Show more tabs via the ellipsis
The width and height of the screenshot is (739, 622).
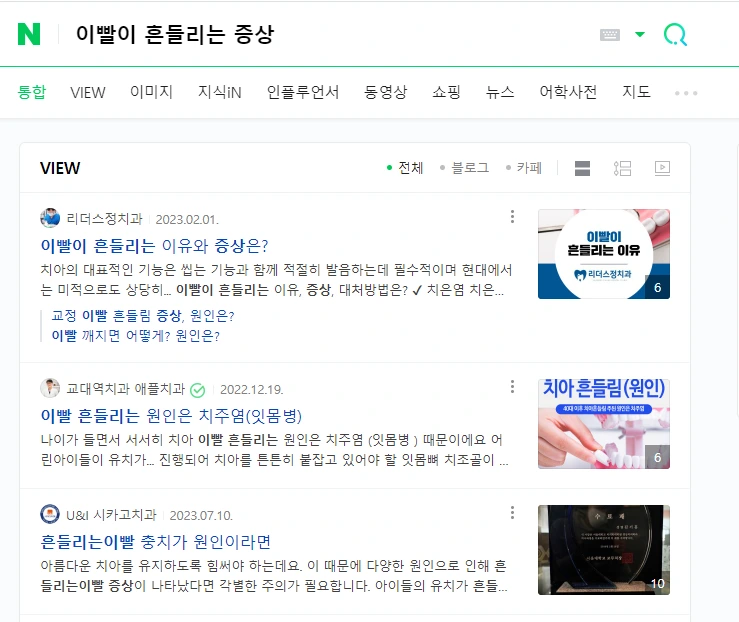tap(686, 93)
